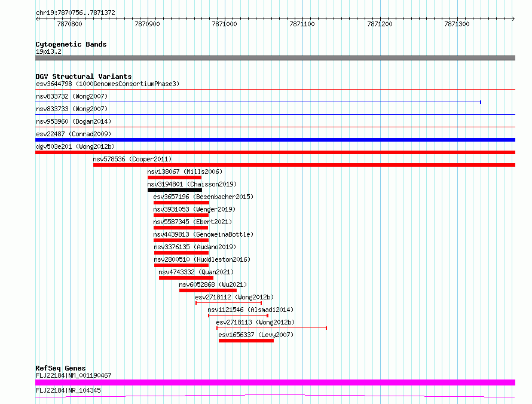Click the blue esv22487 Conrad2009 bar
Viewport: 532px width, 404px height.
click(x=275, y=140)
